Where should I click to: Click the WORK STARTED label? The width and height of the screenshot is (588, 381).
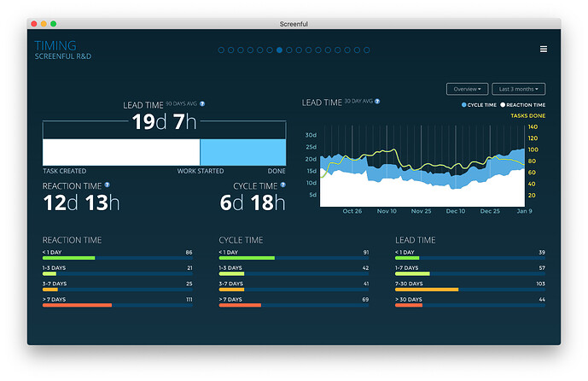(x=201, y=171)
